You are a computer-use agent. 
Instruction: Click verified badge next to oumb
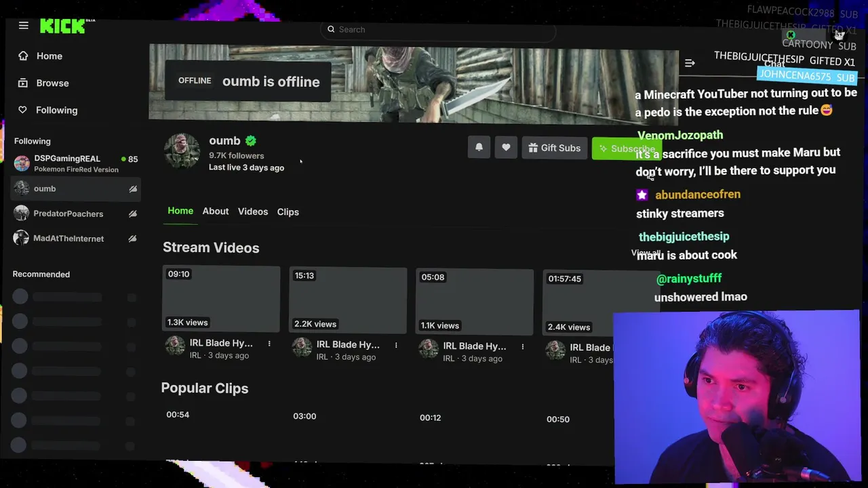(x=251, y=141)
